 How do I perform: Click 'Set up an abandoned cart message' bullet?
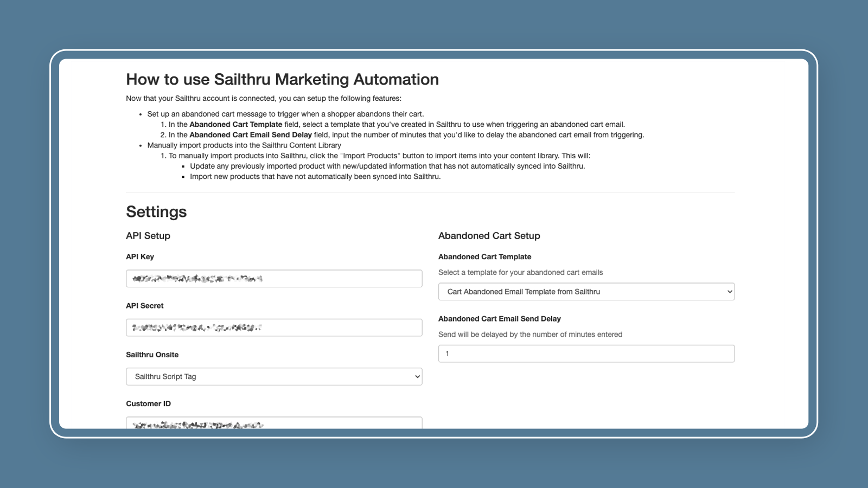tap(285, 114)
